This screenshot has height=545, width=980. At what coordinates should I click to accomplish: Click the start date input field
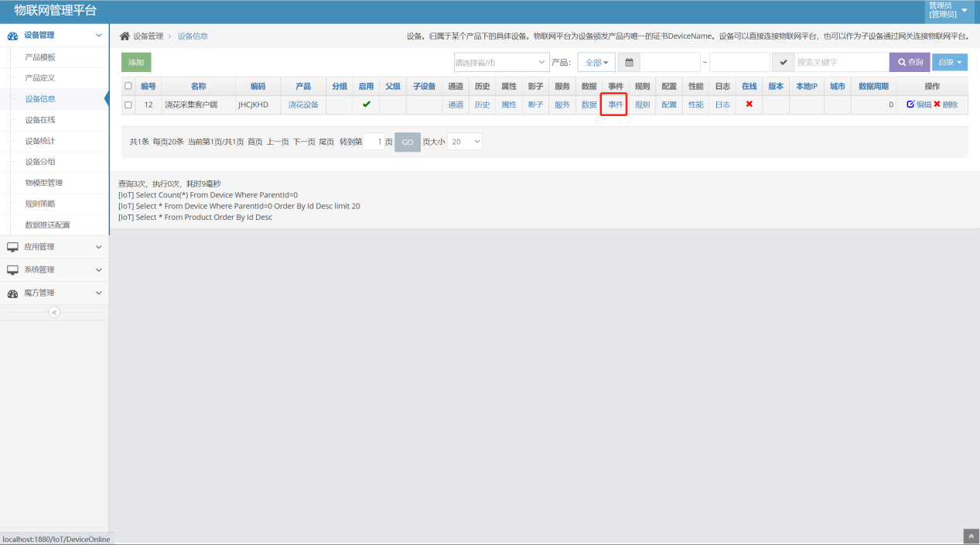click(670, 62)
